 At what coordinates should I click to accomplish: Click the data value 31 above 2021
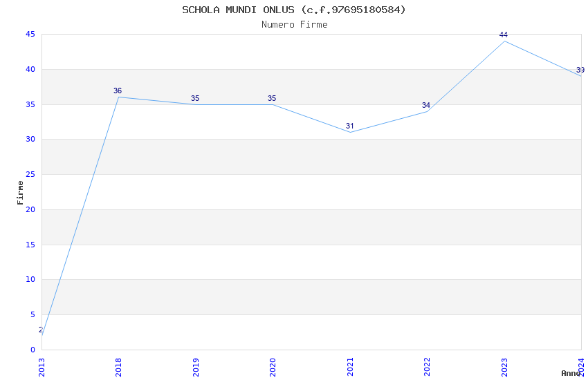tap(349, 126)
